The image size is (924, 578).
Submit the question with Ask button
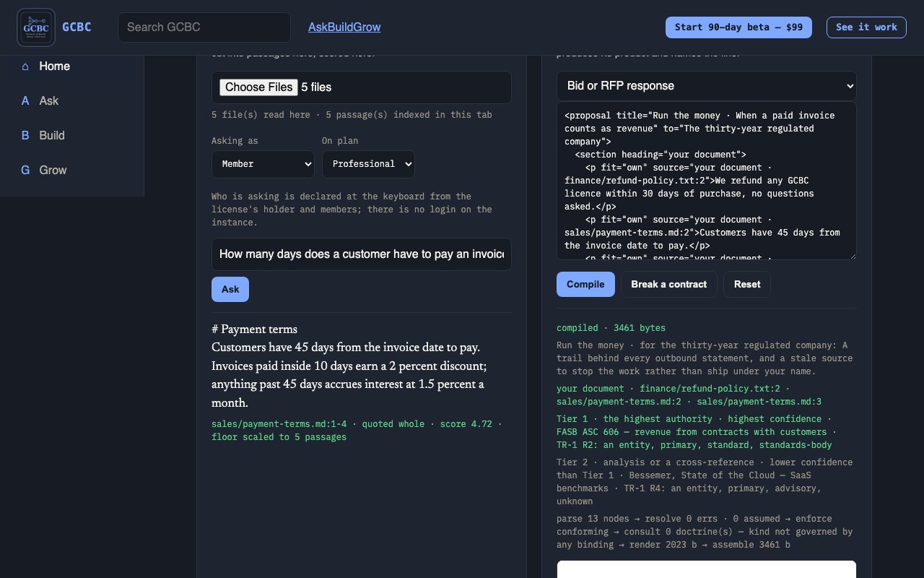[x=230, y=289]
